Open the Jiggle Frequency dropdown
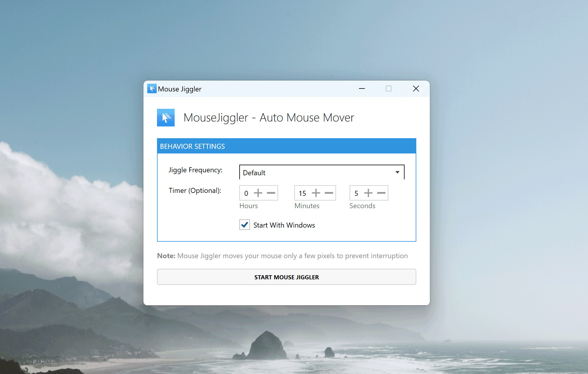 pyautogui.click(x=322, y=172)
